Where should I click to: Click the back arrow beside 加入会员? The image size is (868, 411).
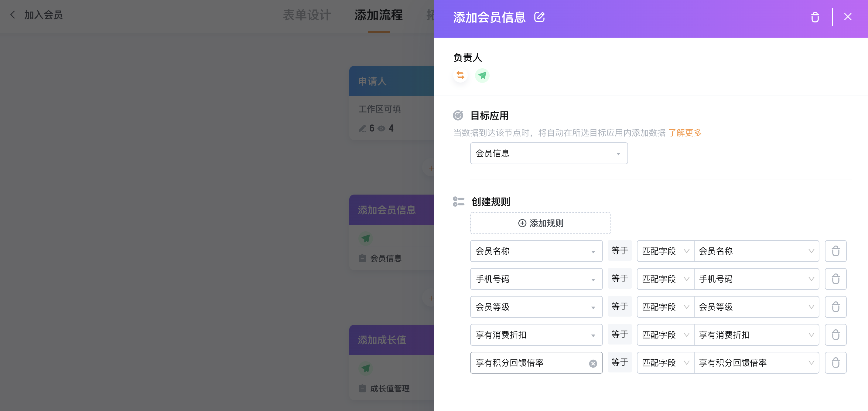[x=13, y=15]
